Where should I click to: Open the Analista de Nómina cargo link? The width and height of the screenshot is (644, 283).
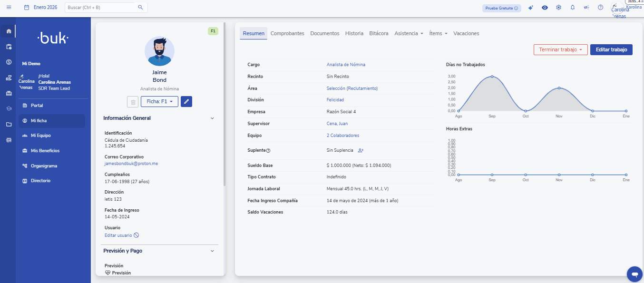click(x=346, y=65)
